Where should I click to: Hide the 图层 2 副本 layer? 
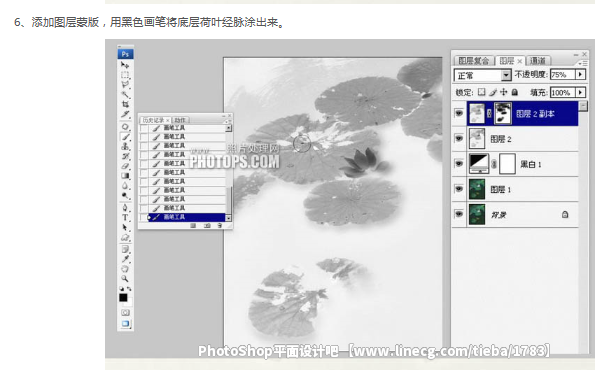tap(459, 113)
